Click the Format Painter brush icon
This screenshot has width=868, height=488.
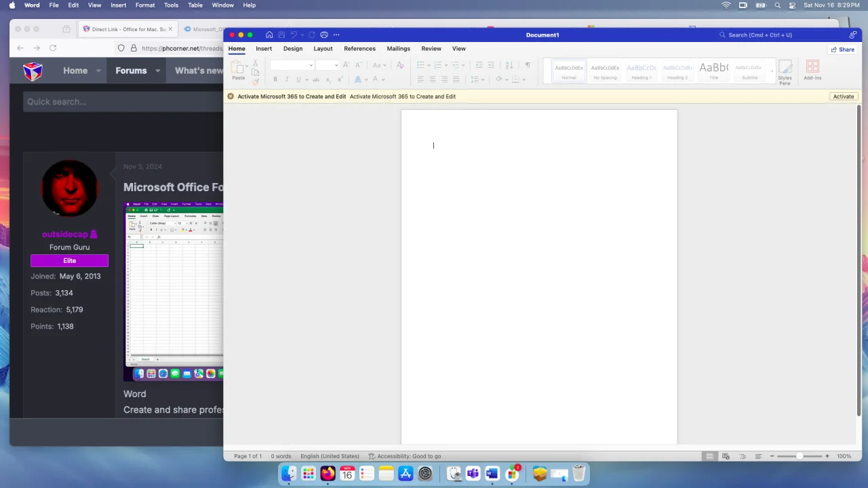[x=255, y=81]
